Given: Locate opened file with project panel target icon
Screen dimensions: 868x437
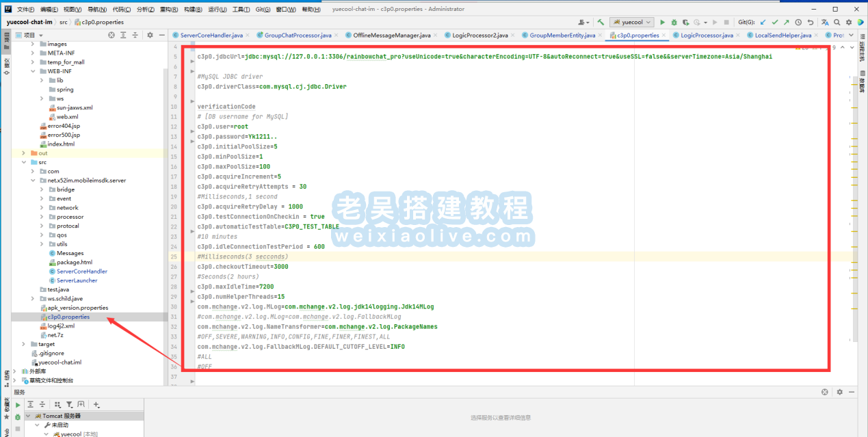Looking at the screenshot, I should point(111,35).
